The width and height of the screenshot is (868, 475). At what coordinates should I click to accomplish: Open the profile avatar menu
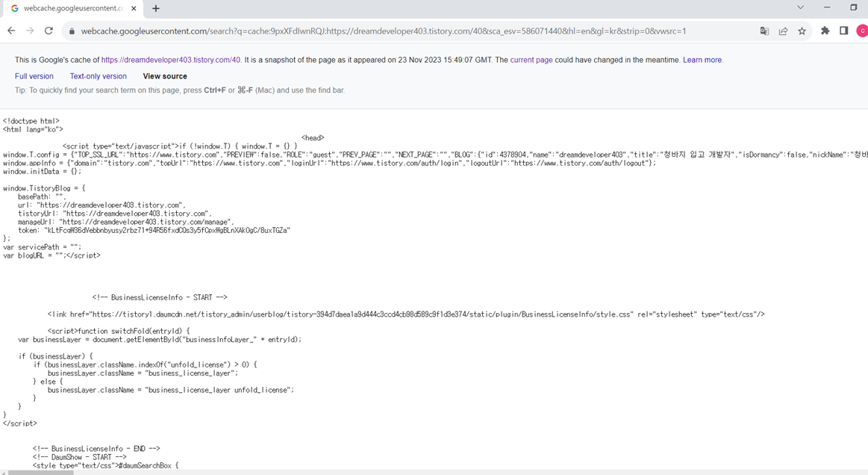[x=862, y=31]
